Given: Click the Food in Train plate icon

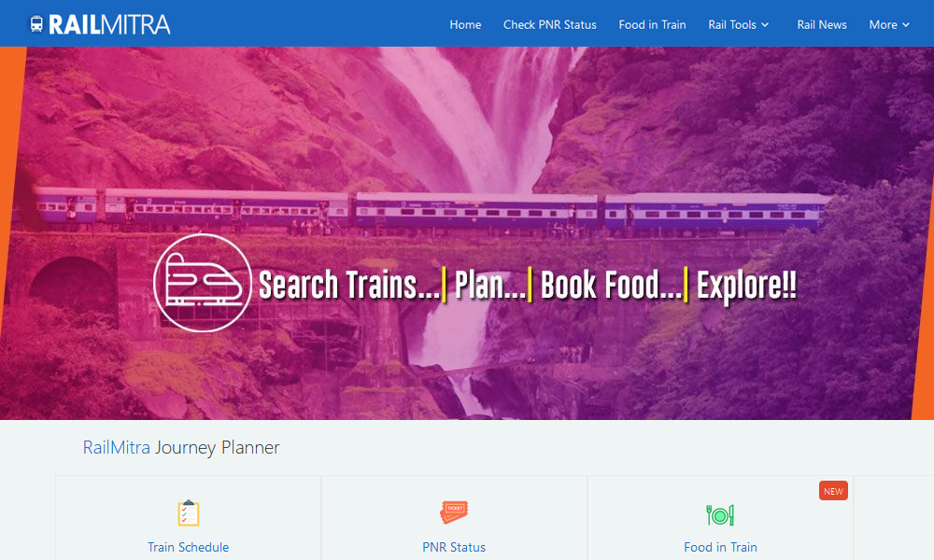Looking at the screenshot, I should [720, 515].
